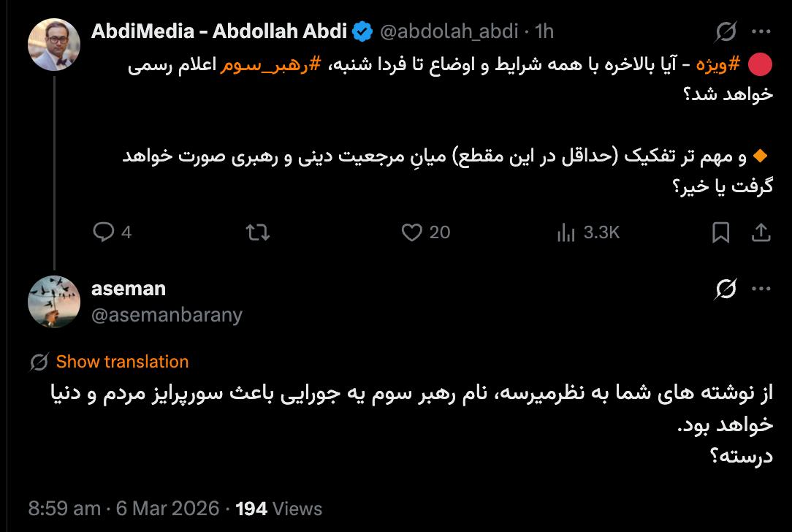This screenshot has height=532, width=792.
Task: Like the AbdiMedia post
Action: coord(413,232)
